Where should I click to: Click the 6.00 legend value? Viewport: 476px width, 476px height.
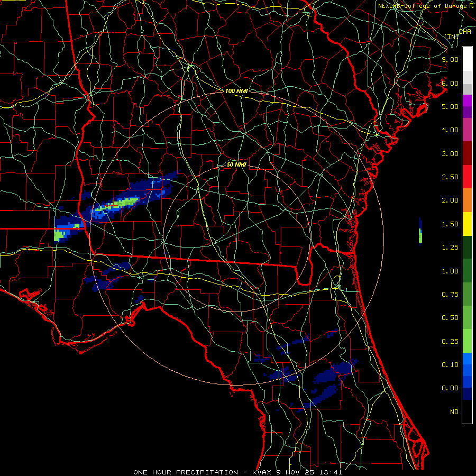click(450, 83)
